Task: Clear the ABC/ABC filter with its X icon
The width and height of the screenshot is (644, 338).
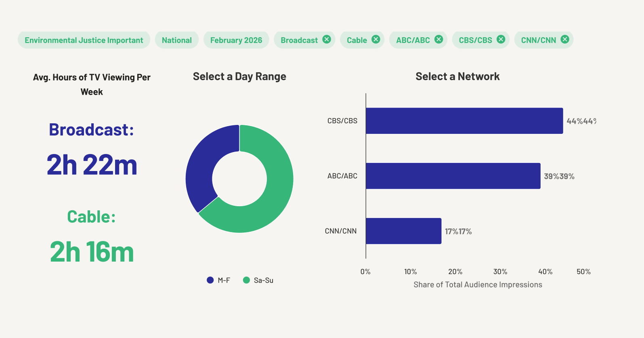Action: (x=439, y=39)
